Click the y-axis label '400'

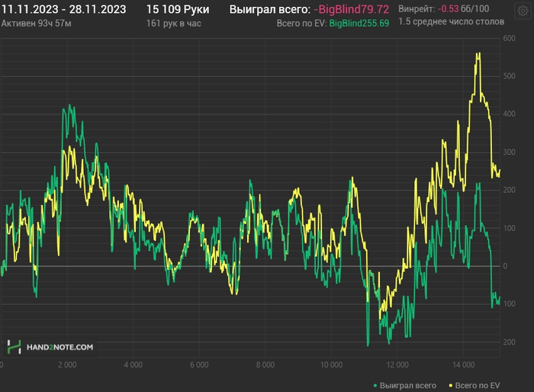(509, 114)
